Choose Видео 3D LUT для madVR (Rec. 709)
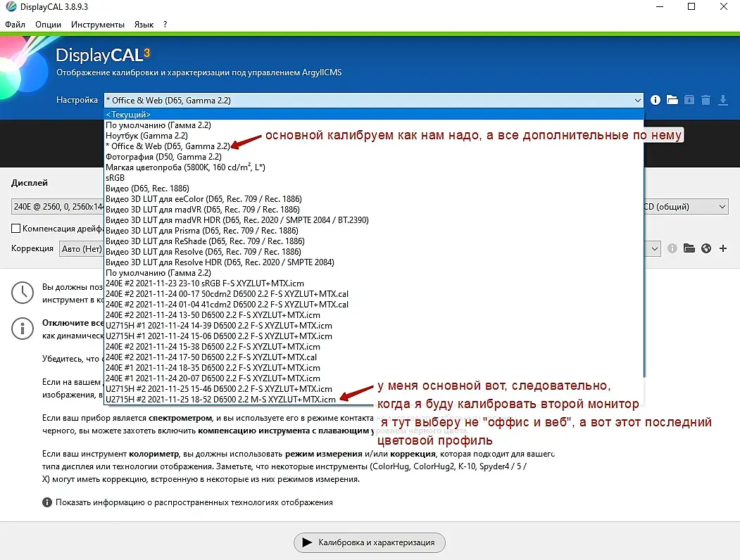Screen dimensions: 740x560 [374, 209]
